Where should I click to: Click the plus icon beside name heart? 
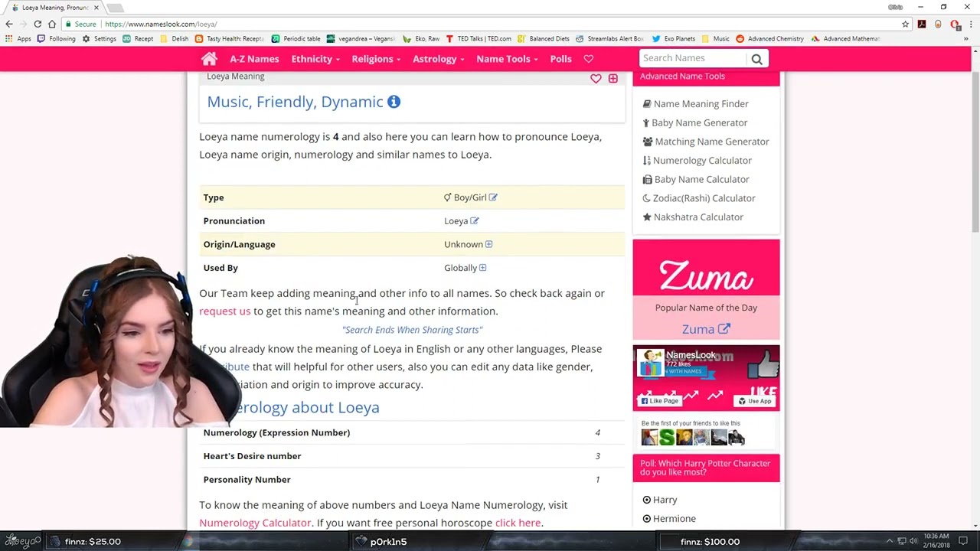pyautogui.click(x=612, y=79)
